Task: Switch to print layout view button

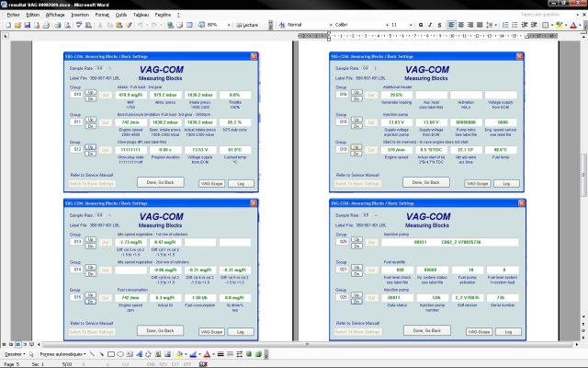Action: point(17,344)
